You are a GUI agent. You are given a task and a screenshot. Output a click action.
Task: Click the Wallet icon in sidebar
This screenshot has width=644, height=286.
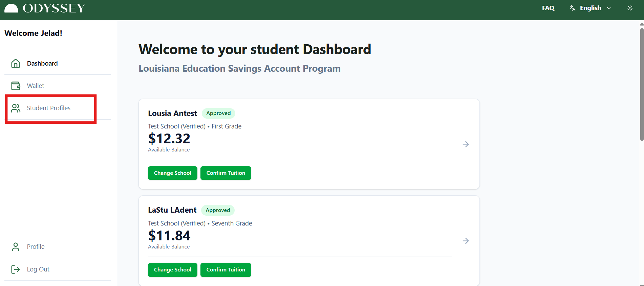pos(16,86)
